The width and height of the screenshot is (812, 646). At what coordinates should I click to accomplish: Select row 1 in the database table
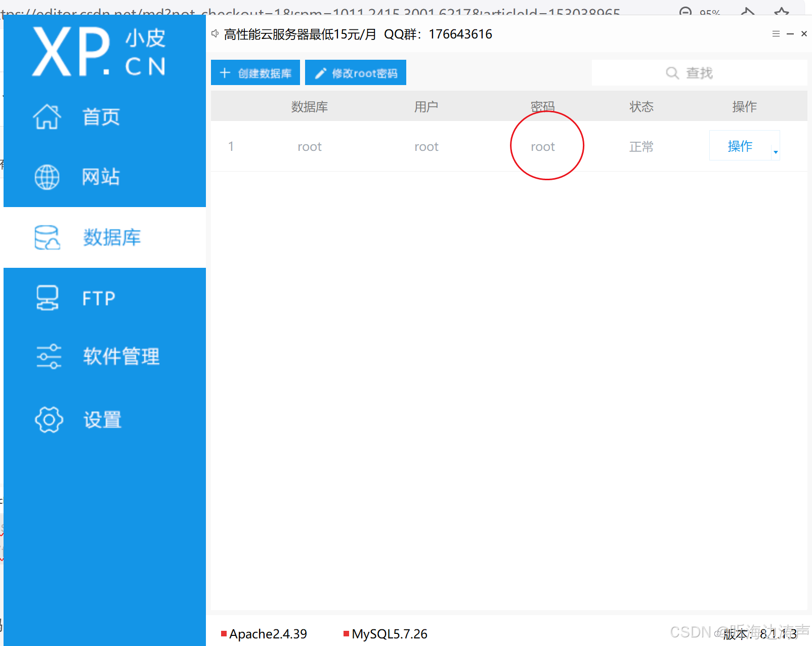(231, 146)
